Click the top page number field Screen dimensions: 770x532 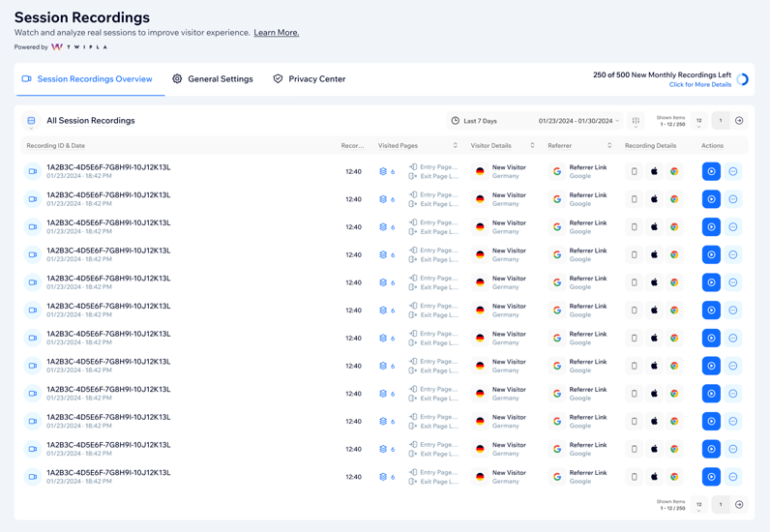[721, 121]
